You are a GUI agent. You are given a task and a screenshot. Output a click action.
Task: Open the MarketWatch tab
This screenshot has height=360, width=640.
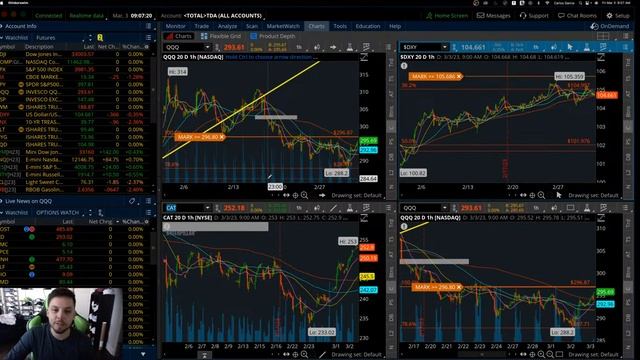(x=283, y=26)
